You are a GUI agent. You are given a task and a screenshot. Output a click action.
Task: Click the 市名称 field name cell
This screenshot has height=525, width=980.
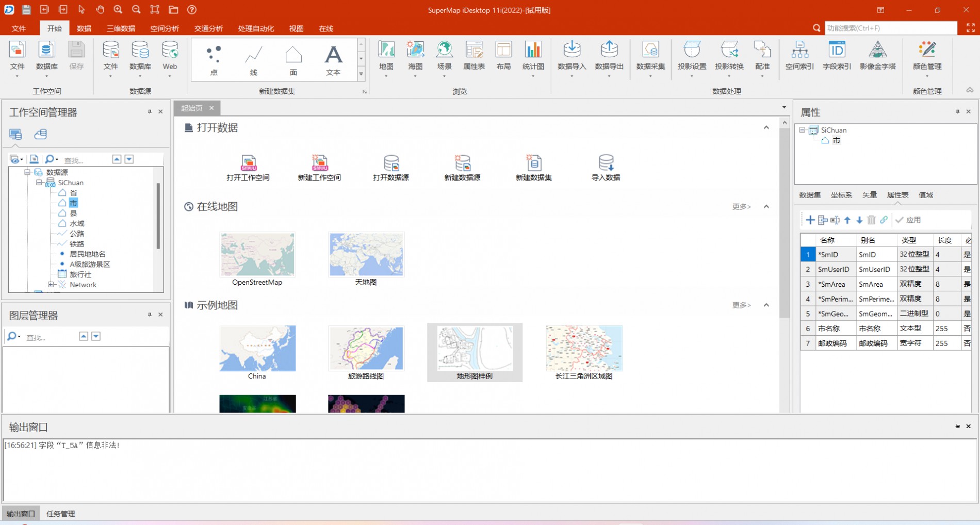coord(836,328)
